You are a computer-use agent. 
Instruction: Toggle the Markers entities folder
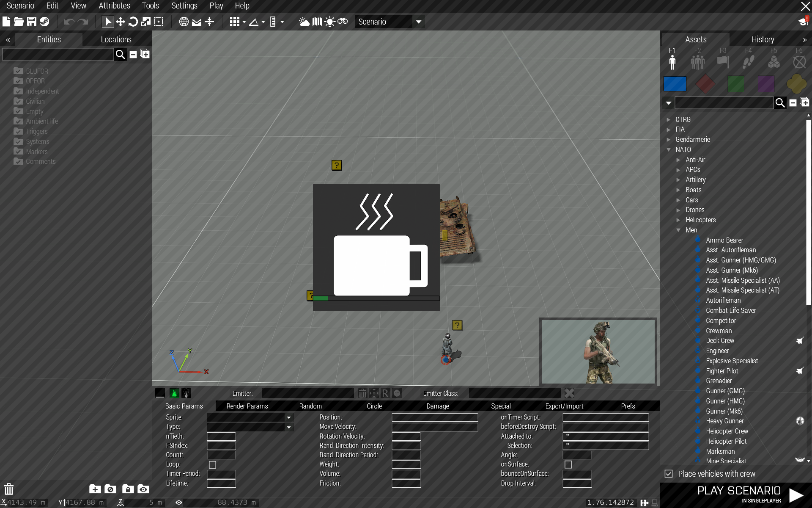tap(18, 152)
